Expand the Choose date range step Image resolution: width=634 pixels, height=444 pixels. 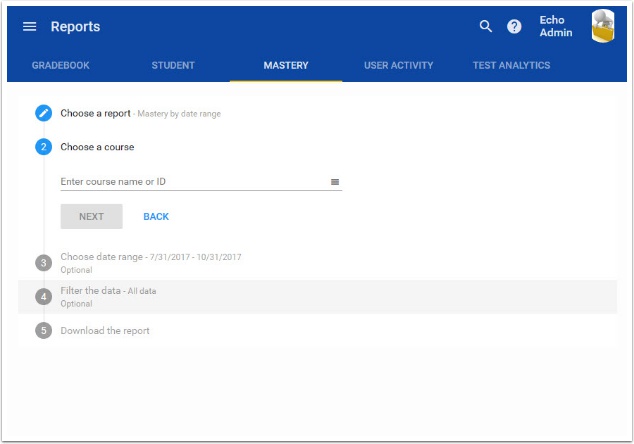[150, 257]
